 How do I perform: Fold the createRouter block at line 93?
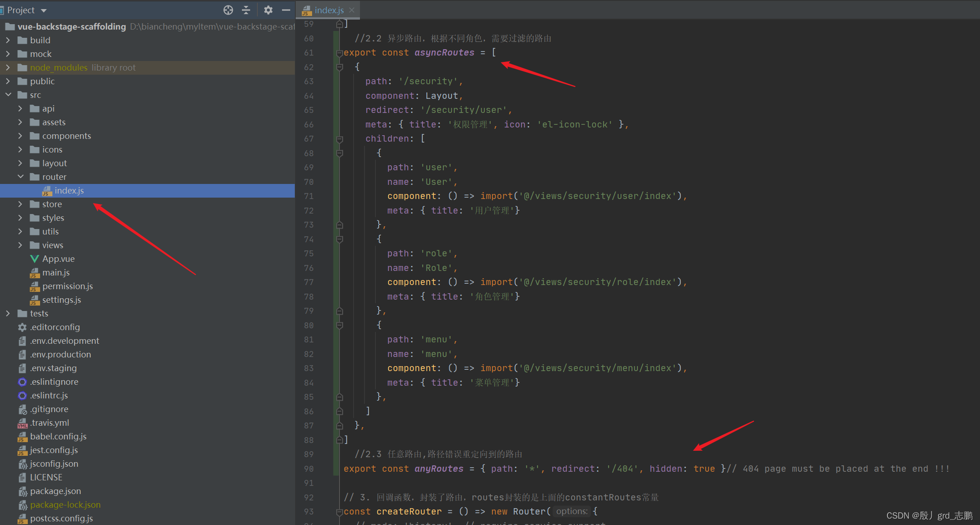pos(339,512)
